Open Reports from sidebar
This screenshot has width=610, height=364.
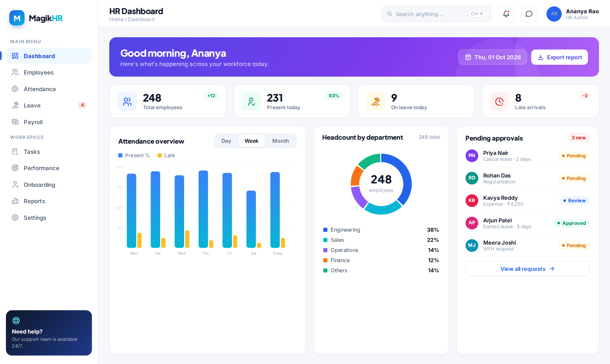click(49, 201)
